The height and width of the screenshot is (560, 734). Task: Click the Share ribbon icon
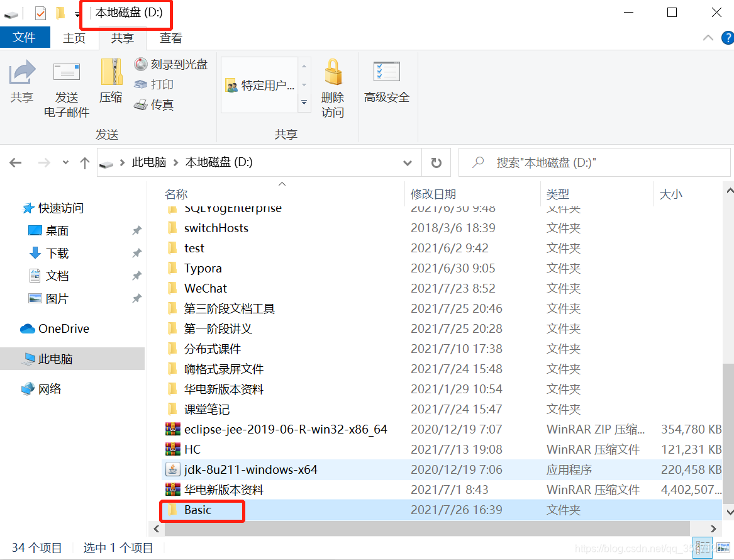(x=22, y=72)
